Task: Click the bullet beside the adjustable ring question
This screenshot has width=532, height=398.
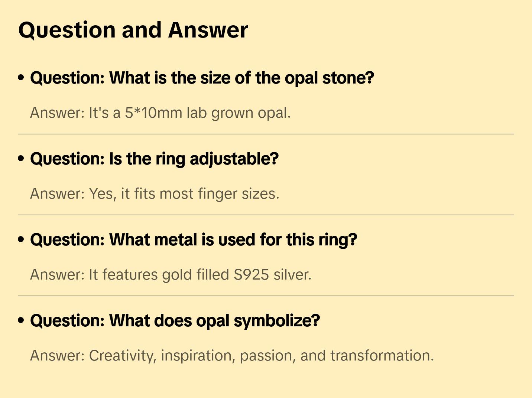Action: tap(21, 159)
